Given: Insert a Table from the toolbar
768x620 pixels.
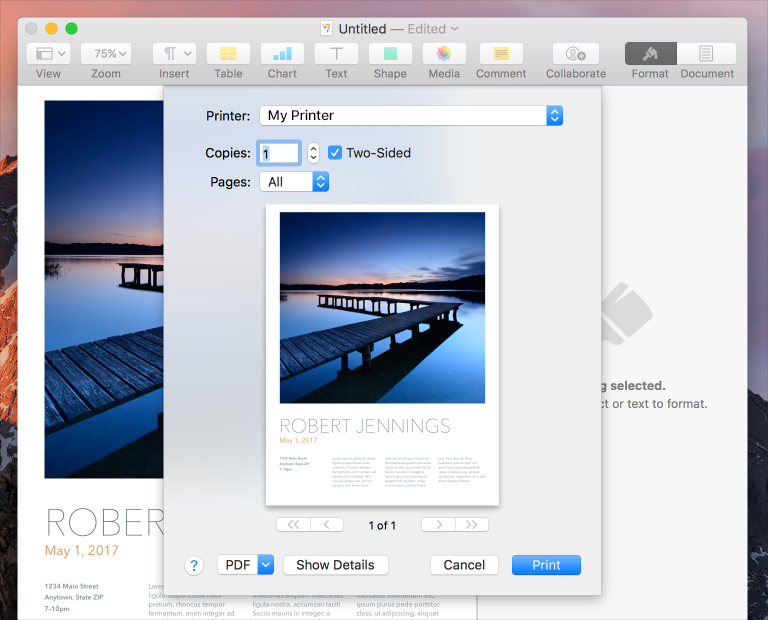Looking at the screenshot, I should click(228, 53).
